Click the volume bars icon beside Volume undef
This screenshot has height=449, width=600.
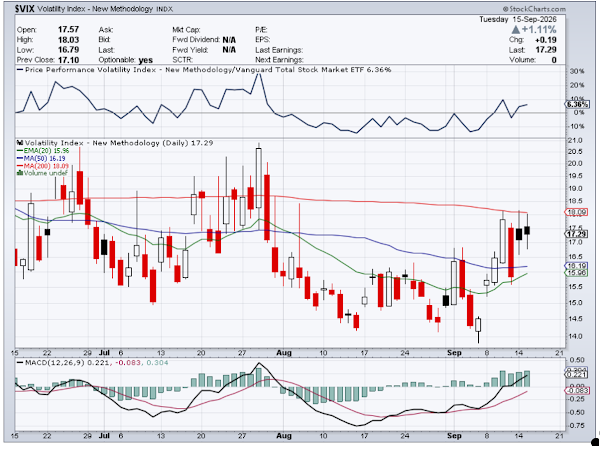[20, 173]
